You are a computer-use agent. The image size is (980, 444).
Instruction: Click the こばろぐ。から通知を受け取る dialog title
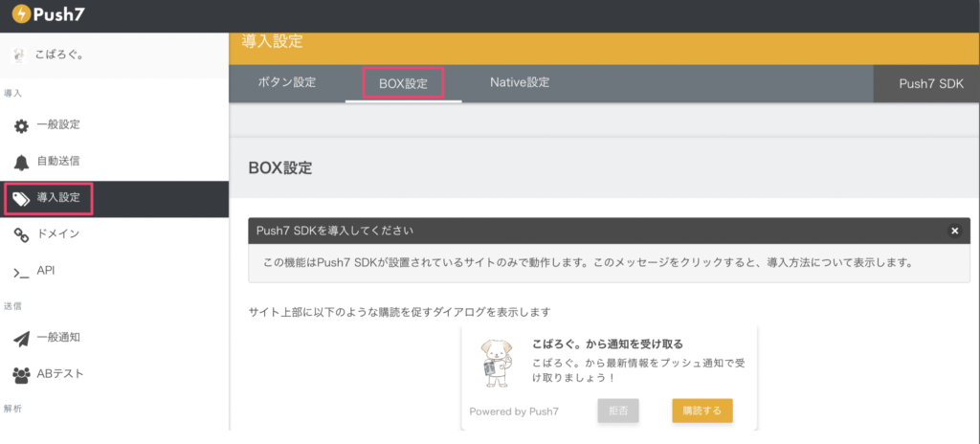point(607,344)
